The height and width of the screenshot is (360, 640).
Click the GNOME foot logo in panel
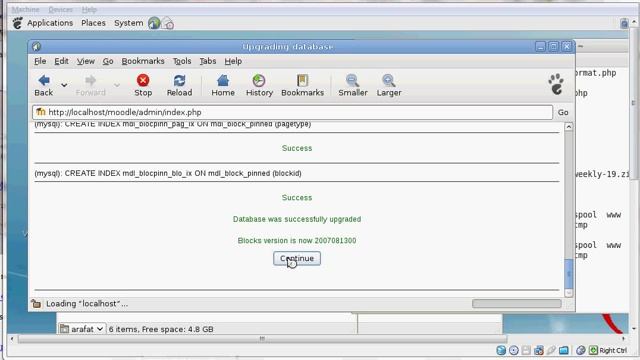tap(17, 23)
